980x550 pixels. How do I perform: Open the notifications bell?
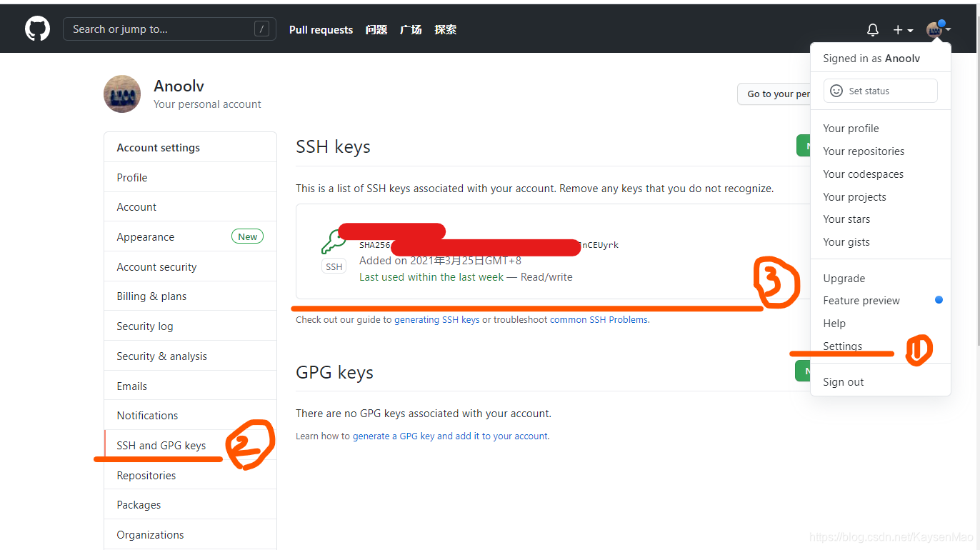point(872,30)
